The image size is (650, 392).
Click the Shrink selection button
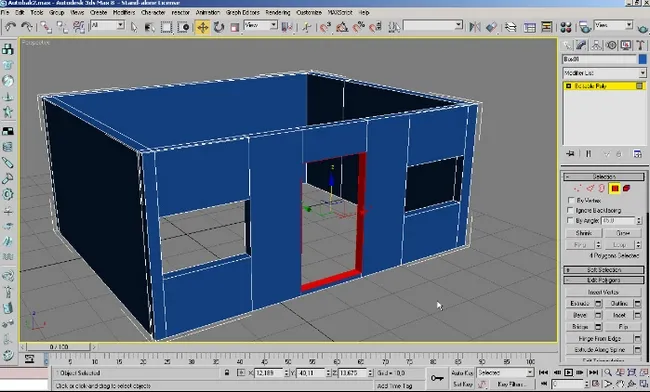[x=583, y=233]
